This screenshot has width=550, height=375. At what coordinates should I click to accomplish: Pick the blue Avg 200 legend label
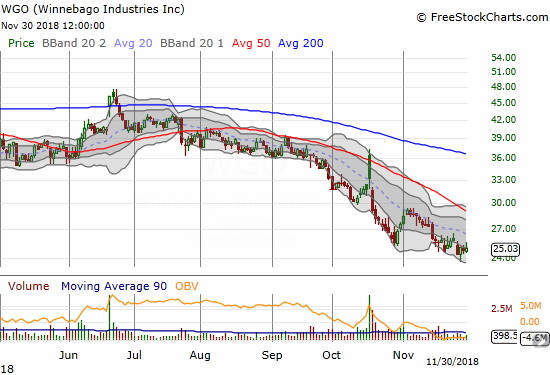pos(301,43)
